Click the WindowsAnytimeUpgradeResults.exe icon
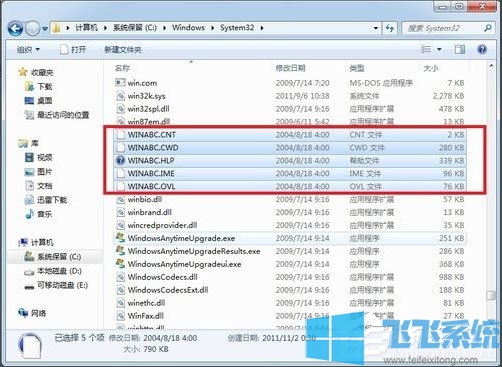 (120, 251)
